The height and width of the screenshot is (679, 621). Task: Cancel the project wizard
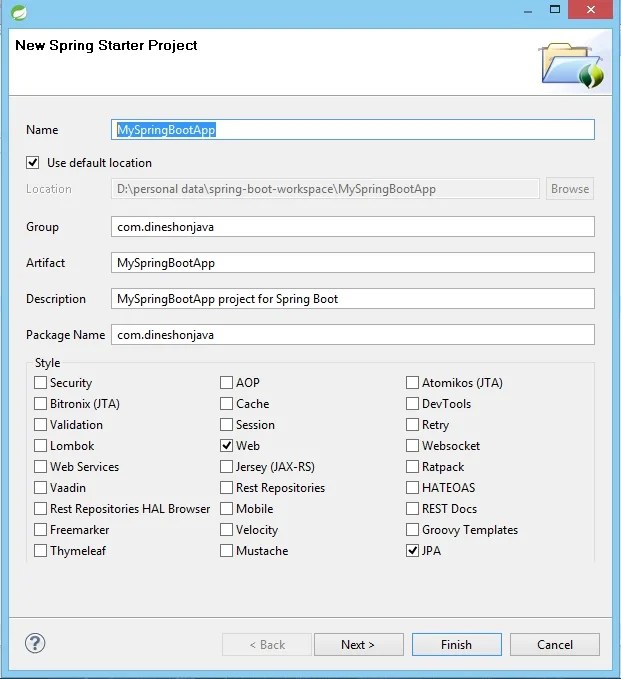point(555,645)
